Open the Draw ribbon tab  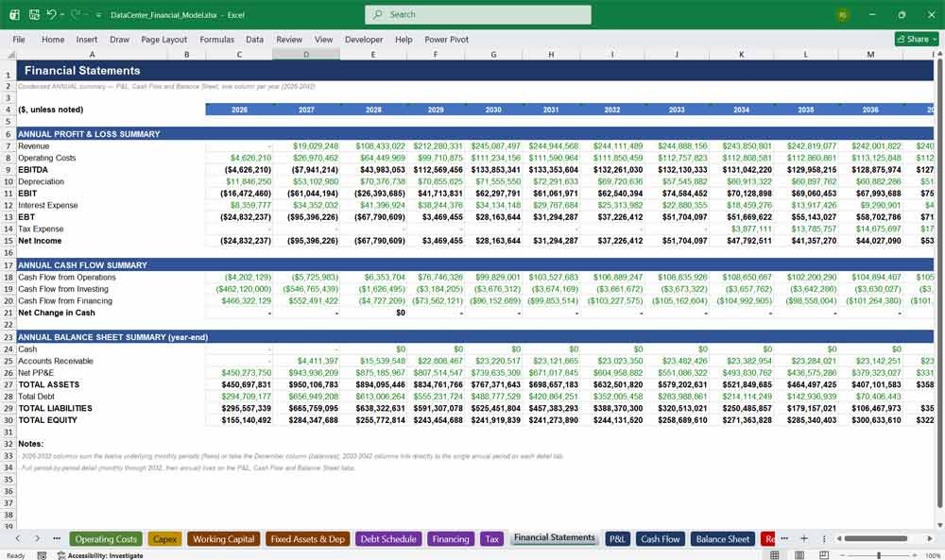(119, 39)
